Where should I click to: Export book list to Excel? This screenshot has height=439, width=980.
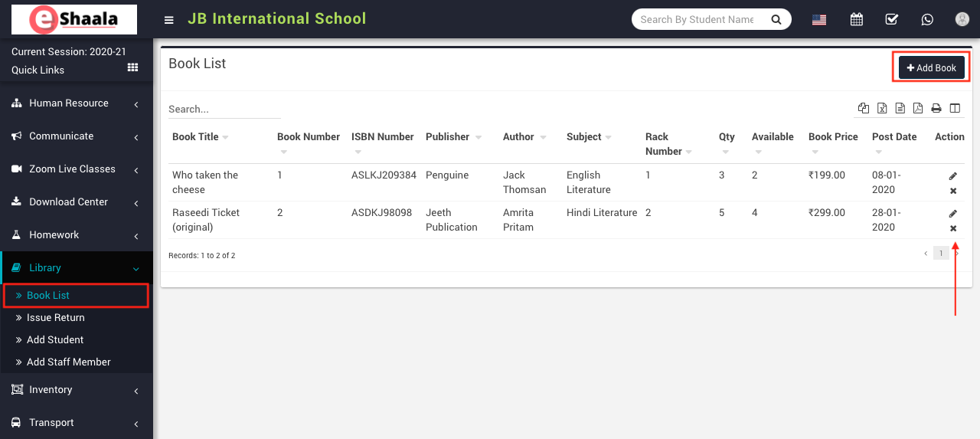pyautogui.click(x=882, y=108)
